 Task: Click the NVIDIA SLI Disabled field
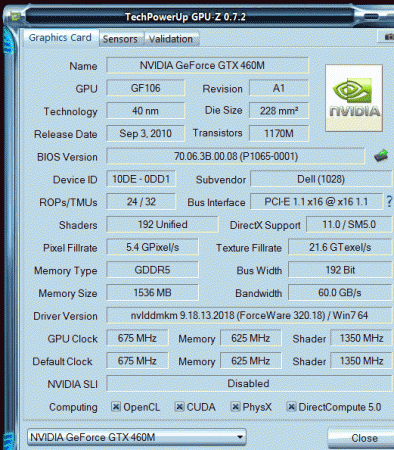(x=249, y=383)
